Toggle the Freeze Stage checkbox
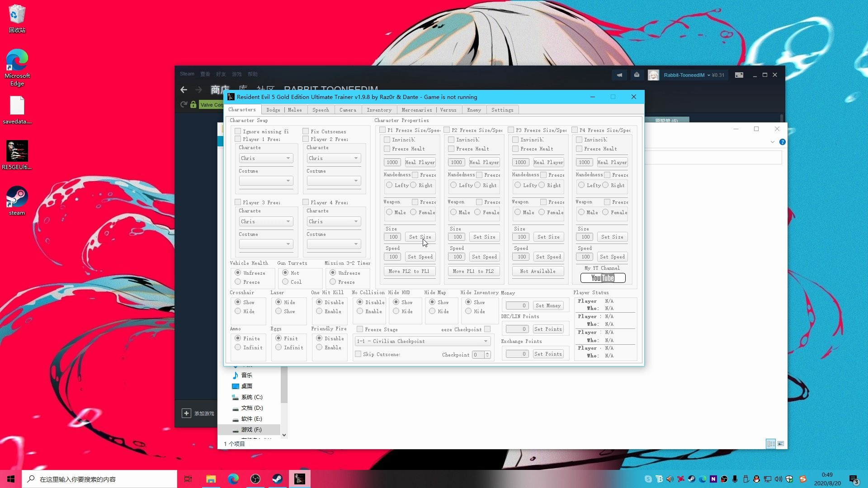This screenshot has height=488, width=868. pyautogui.click(x=360, y=329)
